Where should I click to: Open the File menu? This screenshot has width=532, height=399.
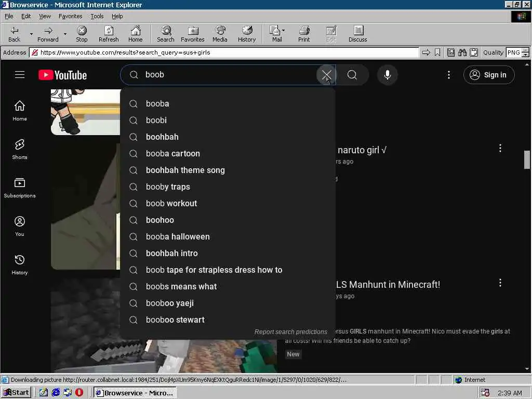pyautogui.click(x=9, y=16)
